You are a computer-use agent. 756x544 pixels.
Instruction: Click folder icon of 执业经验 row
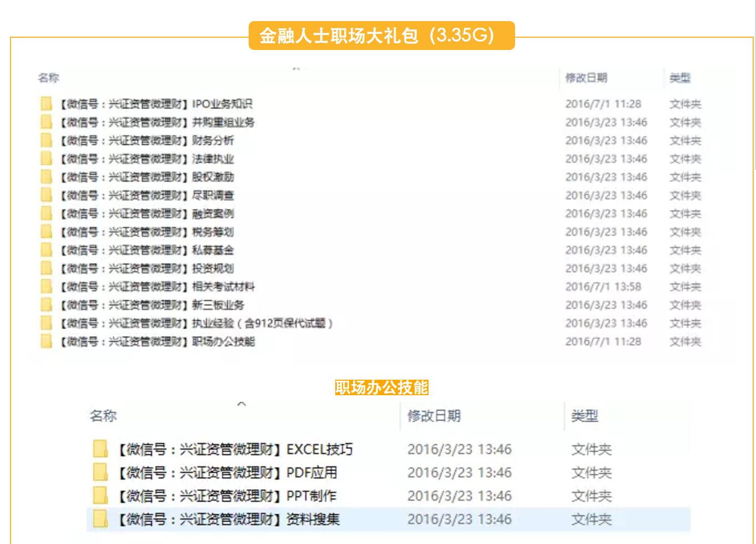click(x=46, y=323)
